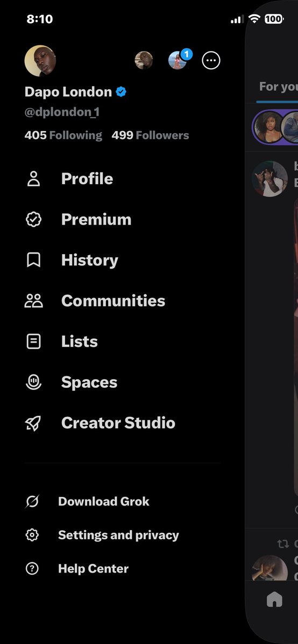
Task: View the 405 Following list
Action: [63, 135]
